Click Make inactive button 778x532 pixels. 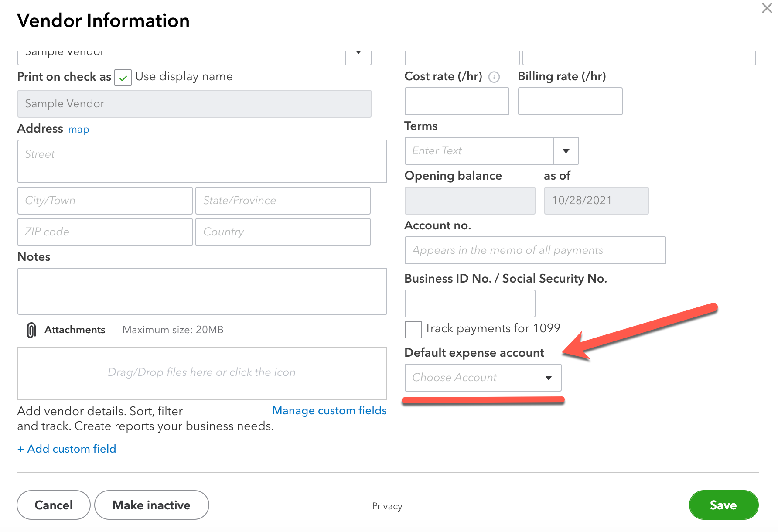151,505
